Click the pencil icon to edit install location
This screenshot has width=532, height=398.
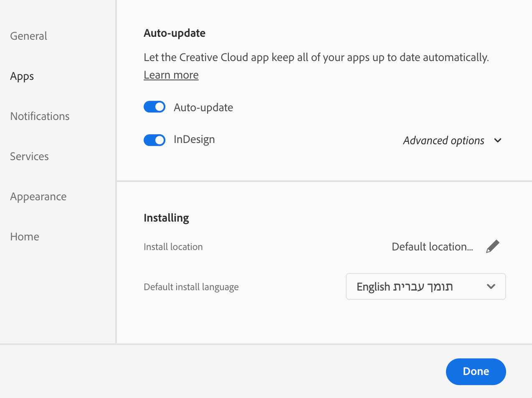[493, 246]
